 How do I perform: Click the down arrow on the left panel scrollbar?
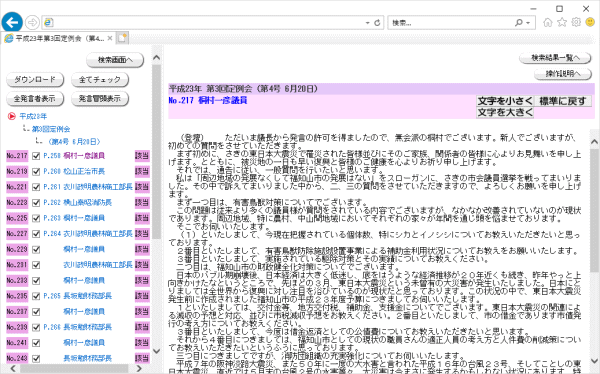point(156,351)
